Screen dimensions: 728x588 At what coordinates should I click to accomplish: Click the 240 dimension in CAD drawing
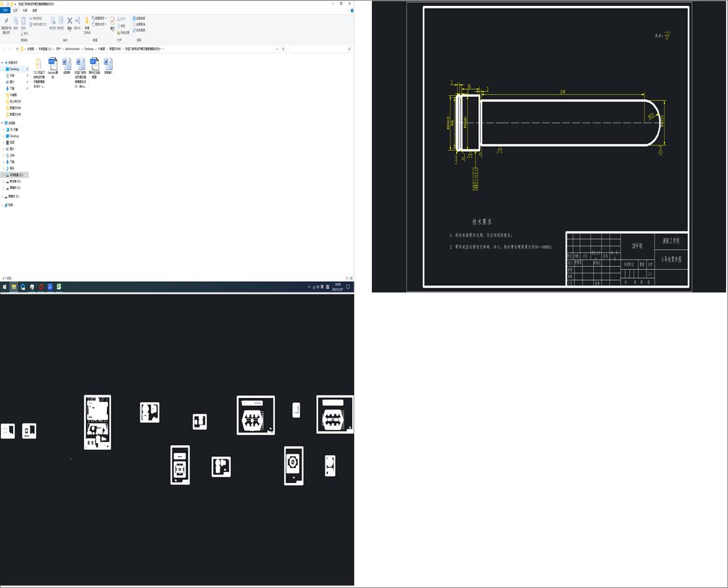563,92
